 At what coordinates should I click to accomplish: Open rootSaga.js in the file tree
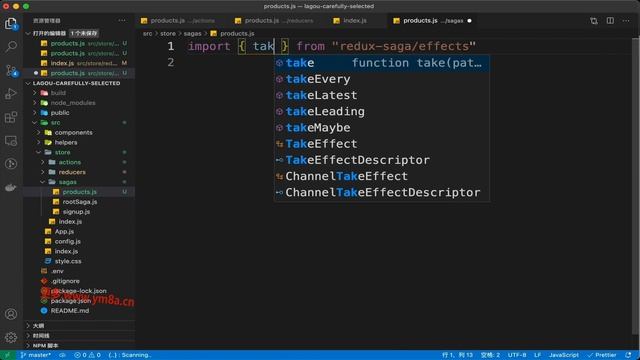[80, 202]
